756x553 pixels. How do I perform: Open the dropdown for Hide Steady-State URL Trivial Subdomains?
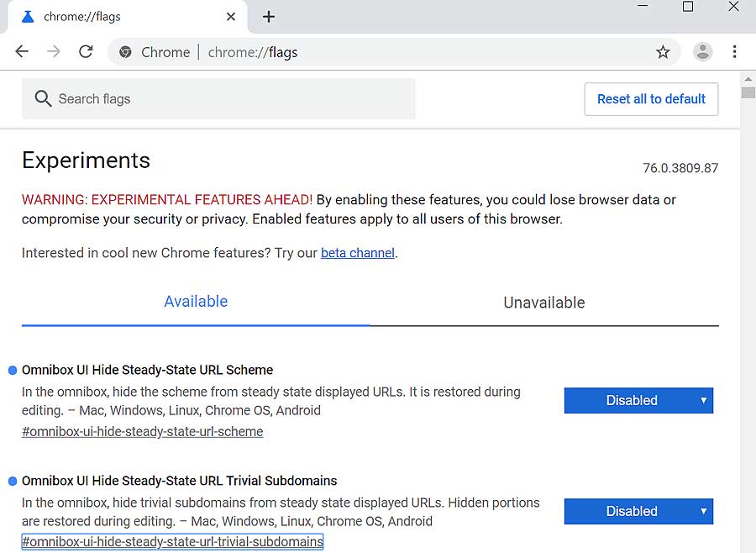click(638, 512)
